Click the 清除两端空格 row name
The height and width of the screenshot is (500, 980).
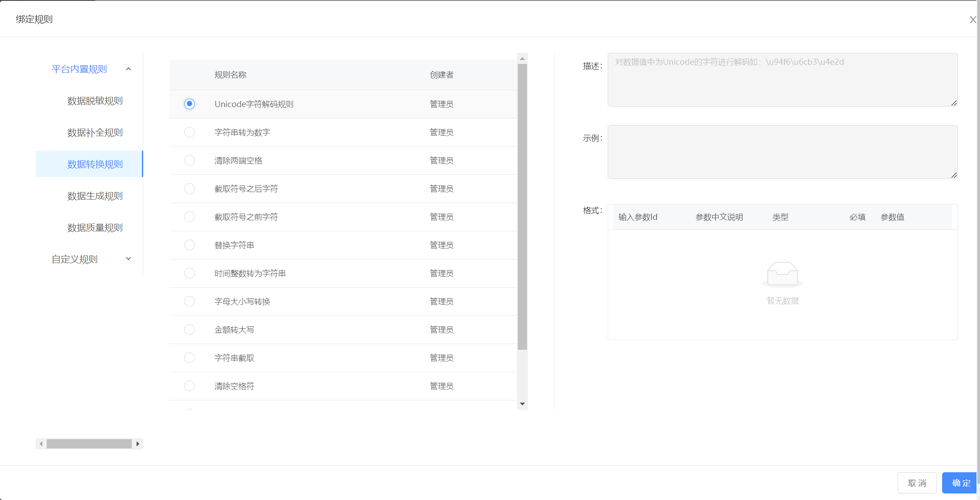[238, 161]
